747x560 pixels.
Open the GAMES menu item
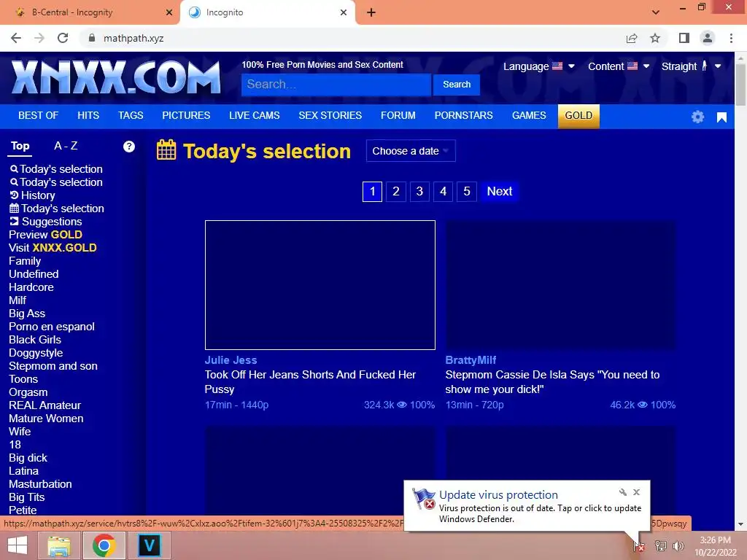(x=529, y=116)
